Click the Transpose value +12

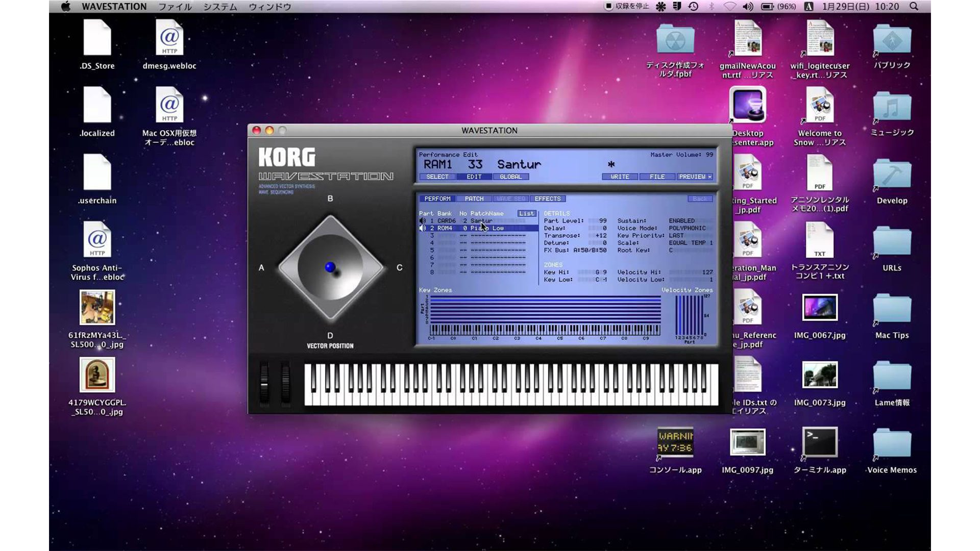(x=601, y=236)
